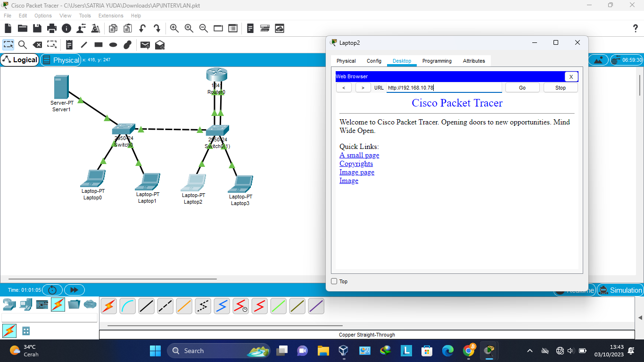Click the Power Cycle Devices button
The width and height of the screenshot is (644, 362).
click(x=52, y=290)
